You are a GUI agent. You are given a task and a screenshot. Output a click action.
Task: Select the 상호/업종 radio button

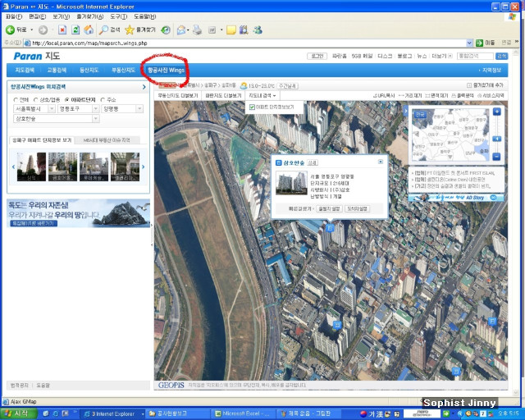(36, 100)
